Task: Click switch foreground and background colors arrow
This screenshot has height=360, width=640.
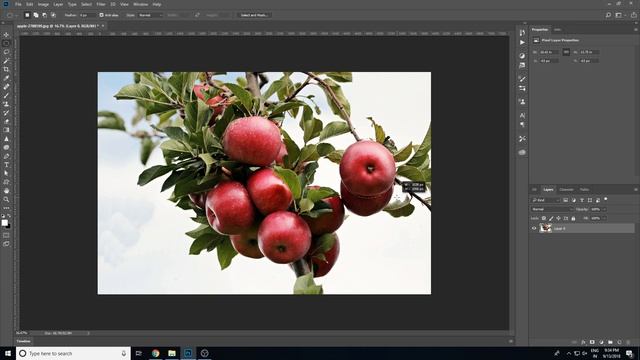Action: (9, 216)
